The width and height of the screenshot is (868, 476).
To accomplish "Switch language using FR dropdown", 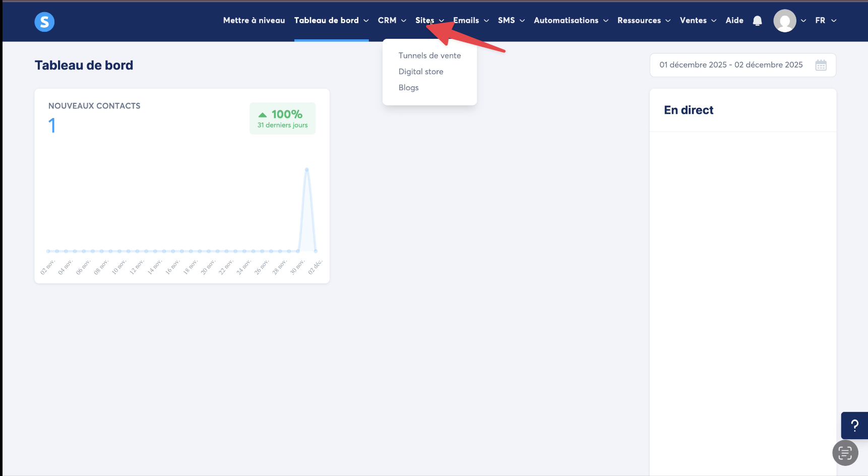I will point(826,21).
